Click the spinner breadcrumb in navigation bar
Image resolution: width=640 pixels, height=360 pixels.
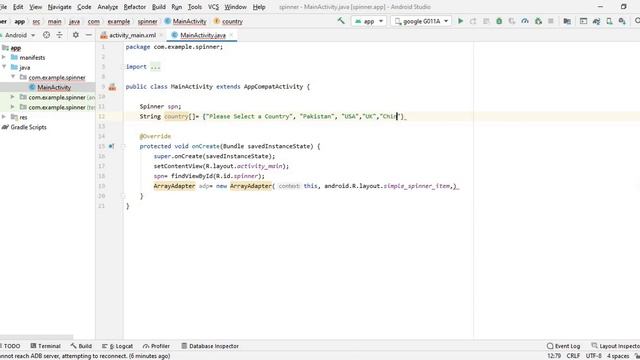(x=147, y=21)
